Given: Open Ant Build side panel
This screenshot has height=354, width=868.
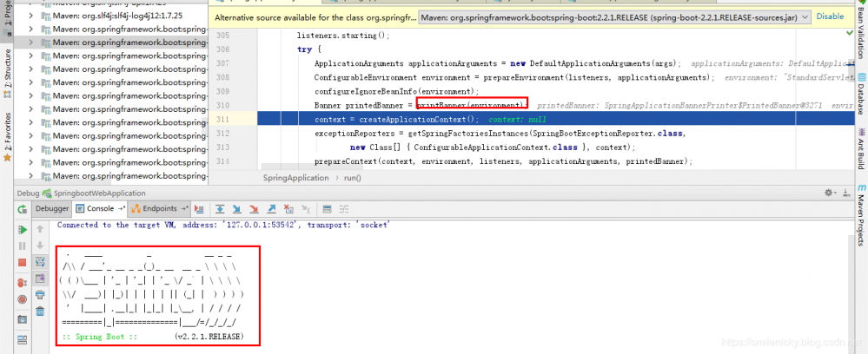Looking at the screenshot, I should pyautogui.click(x=861, y=147).
